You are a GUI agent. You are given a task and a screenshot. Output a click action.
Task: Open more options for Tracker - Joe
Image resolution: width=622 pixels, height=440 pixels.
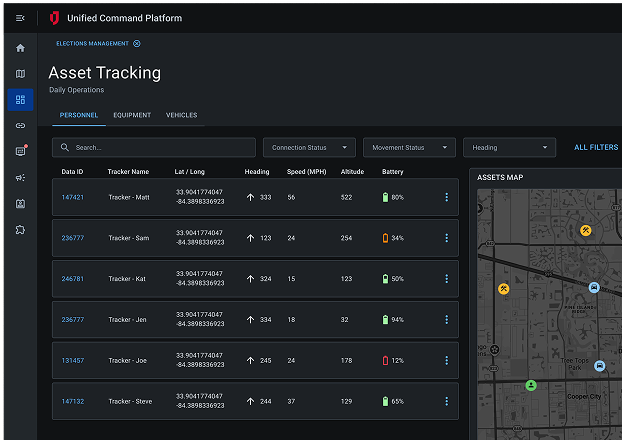446,360
